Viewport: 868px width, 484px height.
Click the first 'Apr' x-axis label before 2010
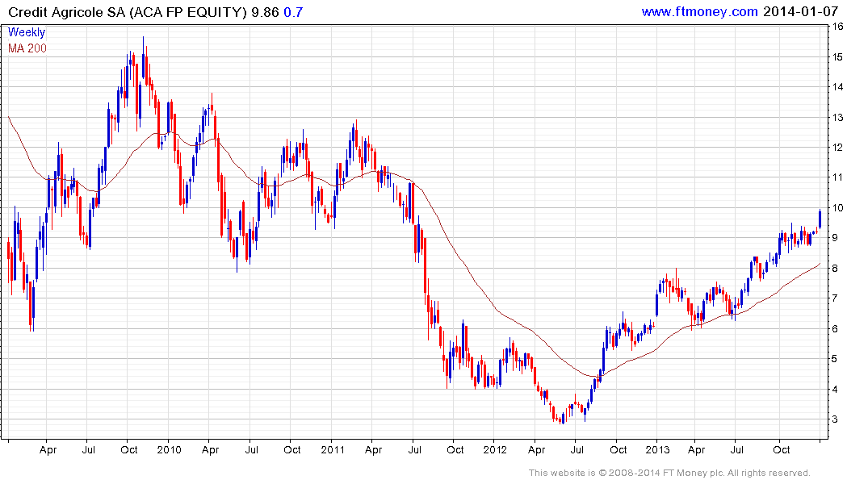48,450
